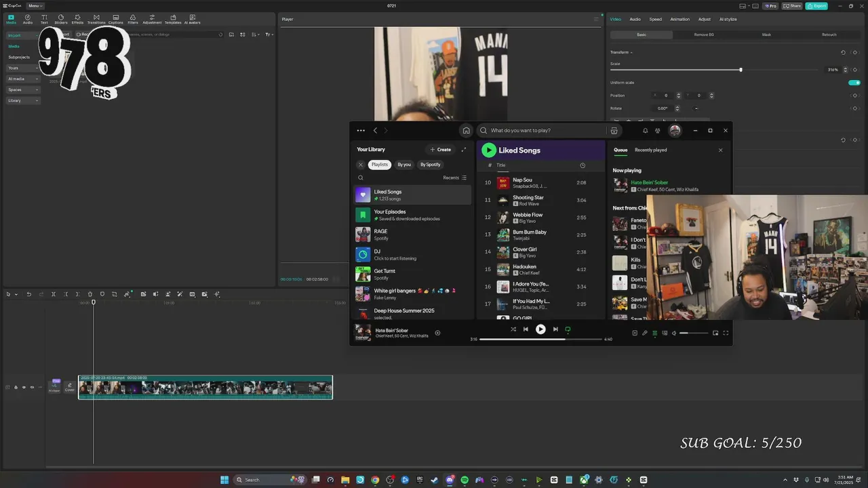
Task: Click the Spotify skip to next track icon
Action: coord(555,329)
